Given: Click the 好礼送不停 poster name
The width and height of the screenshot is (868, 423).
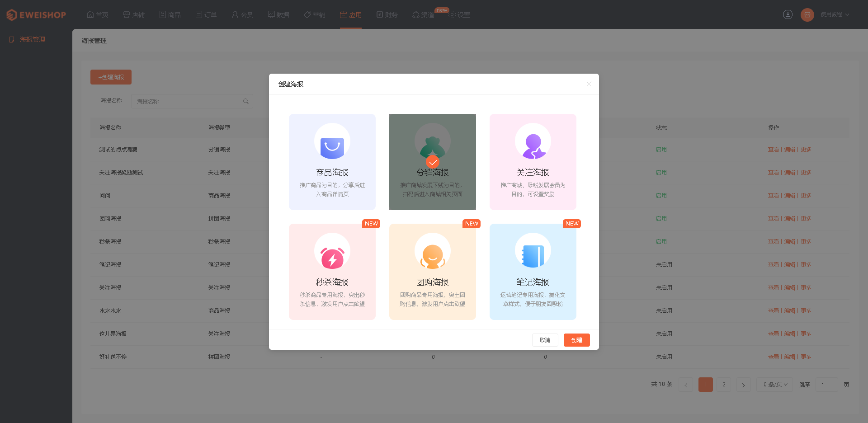Looking at the screenshot, I should (113, 357).
